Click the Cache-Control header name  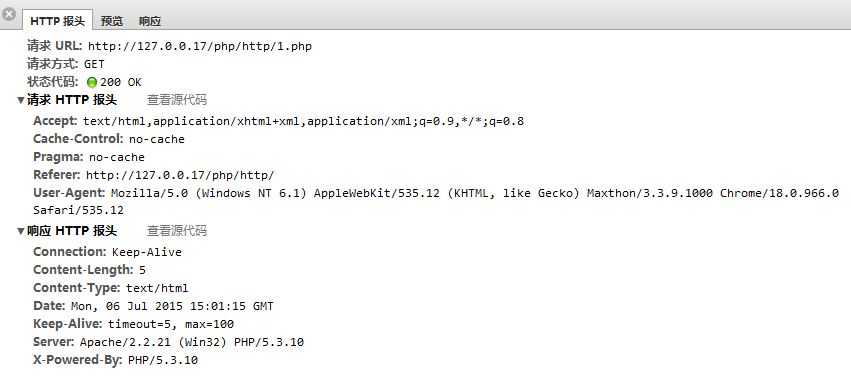[x=78, y=139]
